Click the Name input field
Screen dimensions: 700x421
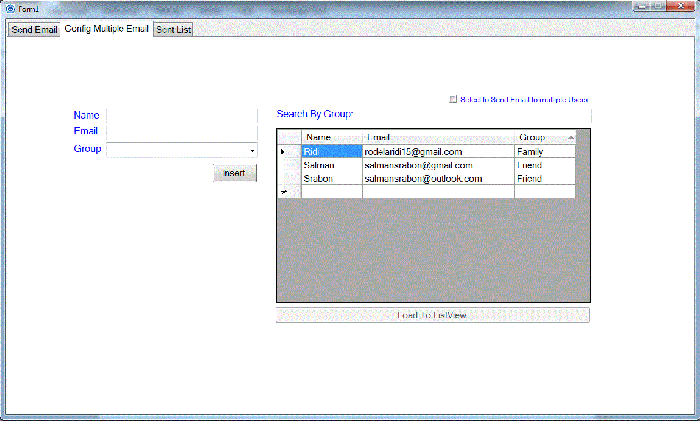click(x=182, y=115)
